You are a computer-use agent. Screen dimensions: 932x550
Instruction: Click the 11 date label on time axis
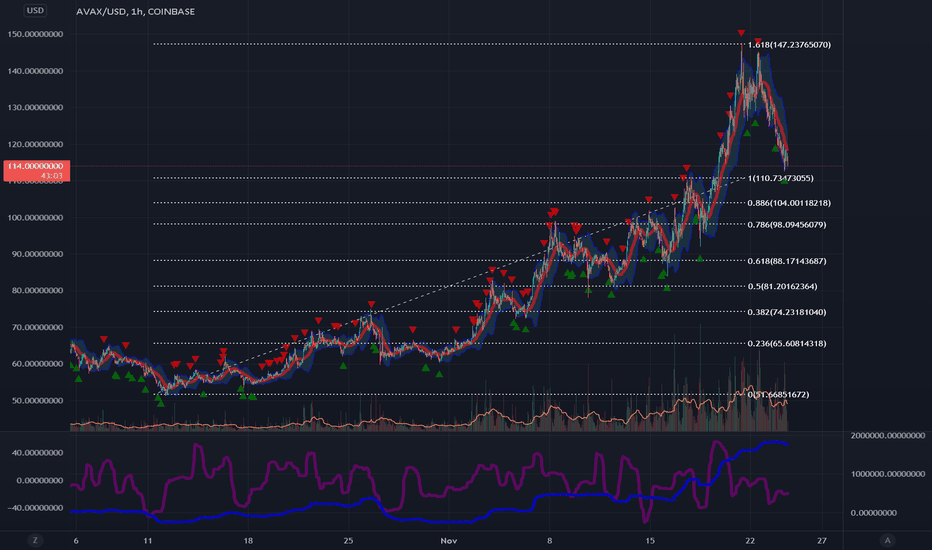pos(147,540)
